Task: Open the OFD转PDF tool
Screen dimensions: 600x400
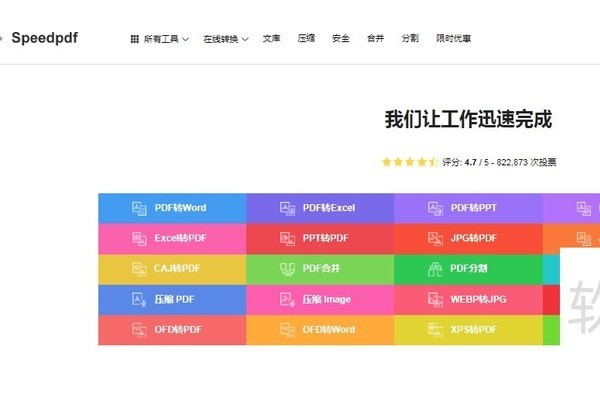Action: 172,330
